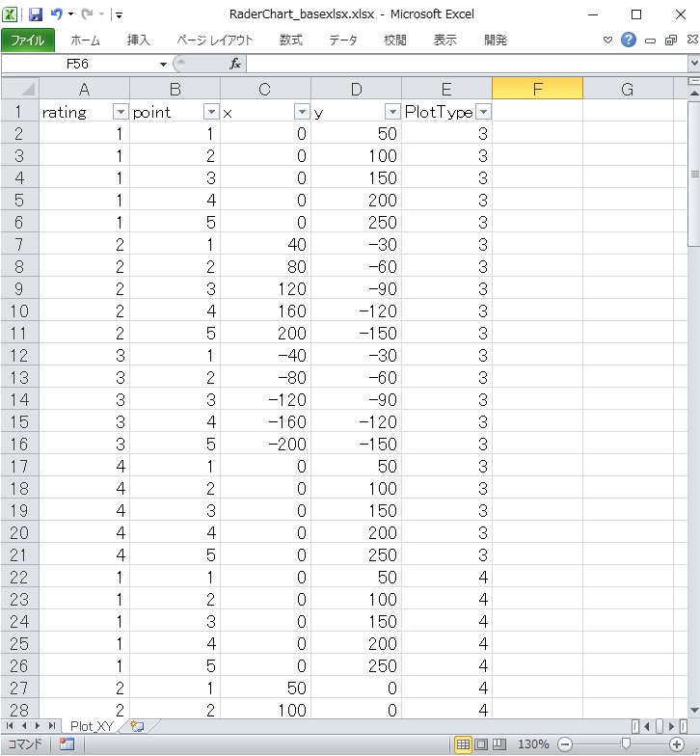Click the macro record icon in status bar
This screenshot has width=700, height=756.
(67, 744)
